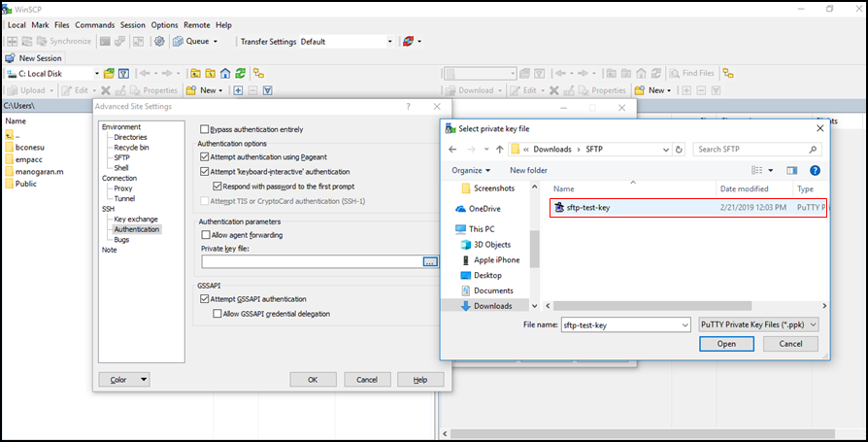Select the New Session tab
868x442 pixels.
pyautogui.click(x=34, y=58)
